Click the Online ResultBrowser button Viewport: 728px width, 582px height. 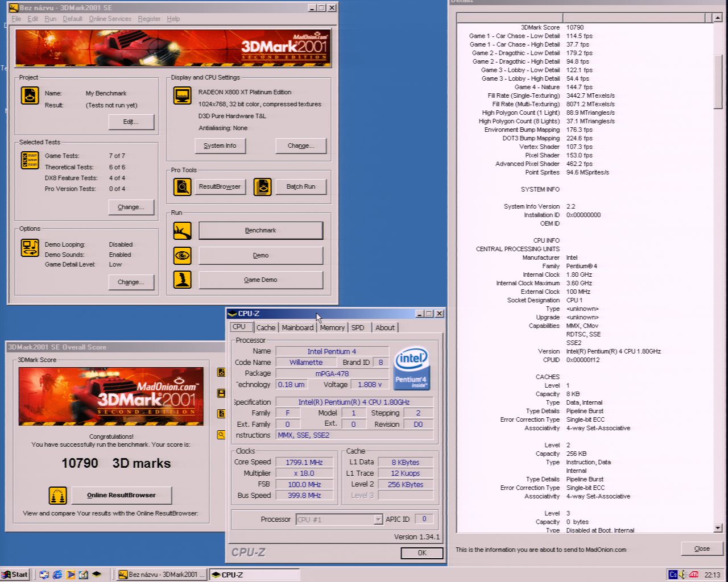tap(121, 495)
